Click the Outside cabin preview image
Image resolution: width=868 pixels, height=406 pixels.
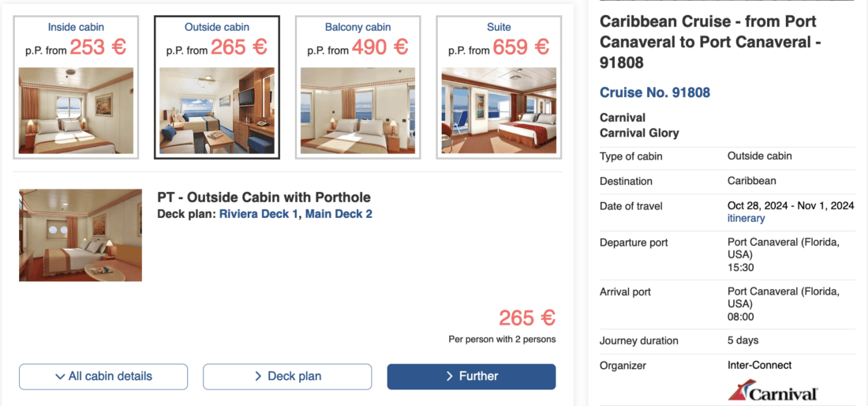tap(217, 111)
